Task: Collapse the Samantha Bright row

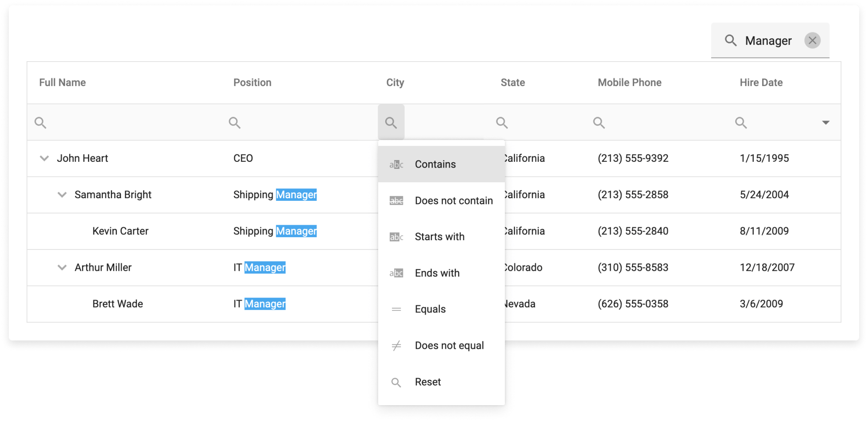Action: point(62,195)
